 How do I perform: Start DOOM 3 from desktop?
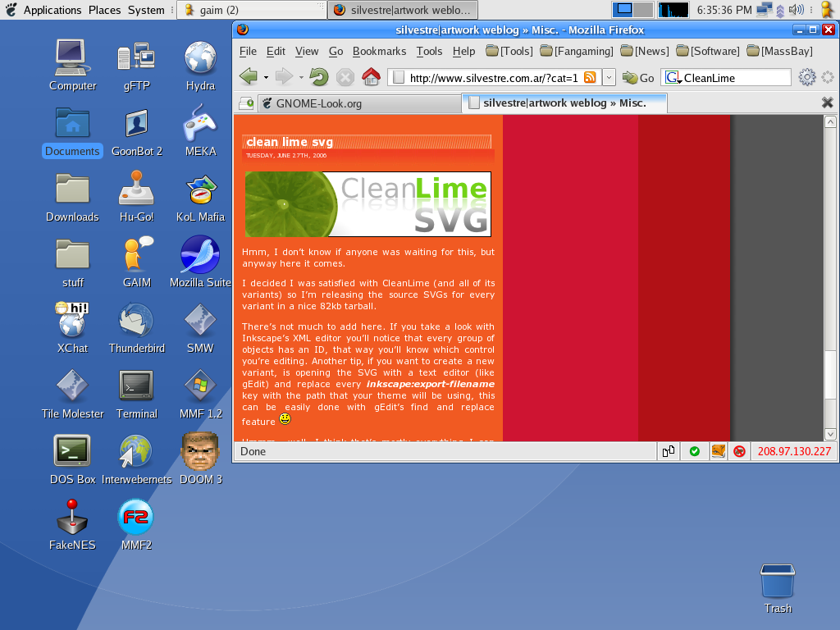(x=200, y=459)
